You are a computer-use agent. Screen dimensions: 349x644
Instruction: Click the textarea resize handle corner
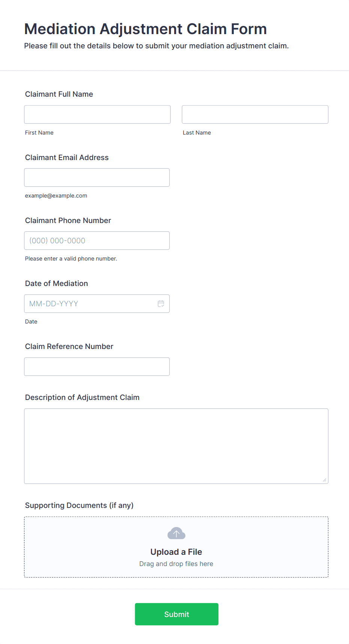click(x=325, y=480)
